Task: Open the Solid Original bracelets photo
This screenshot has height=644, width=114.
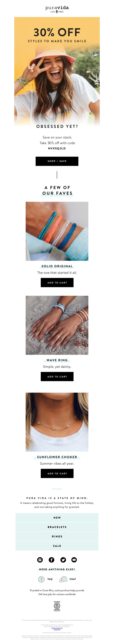Action: point(57,231)
